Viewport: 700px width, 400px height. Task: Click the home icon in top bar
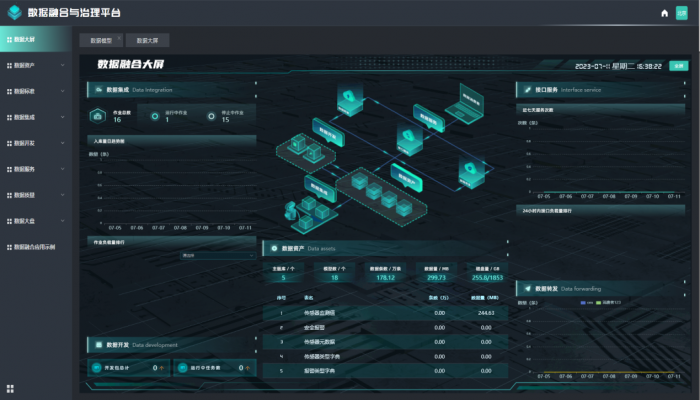click(x=664, y=13)
